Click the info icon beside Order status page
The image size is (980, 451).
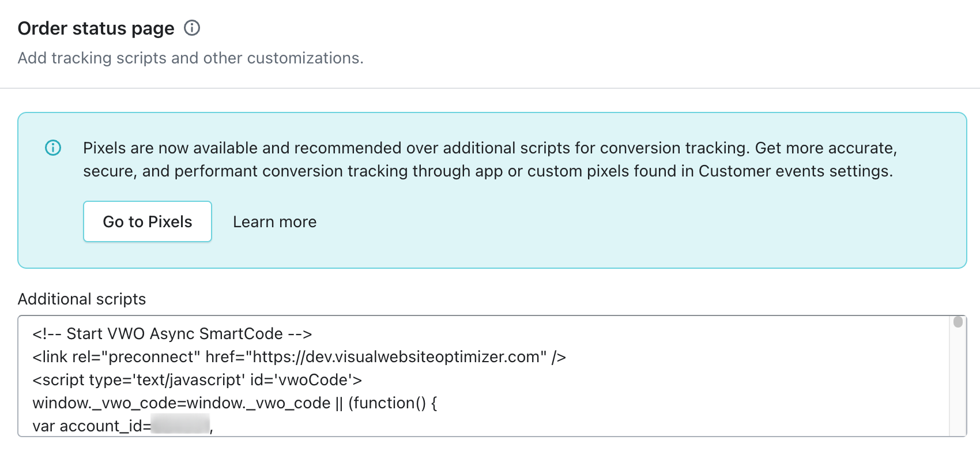192,28
